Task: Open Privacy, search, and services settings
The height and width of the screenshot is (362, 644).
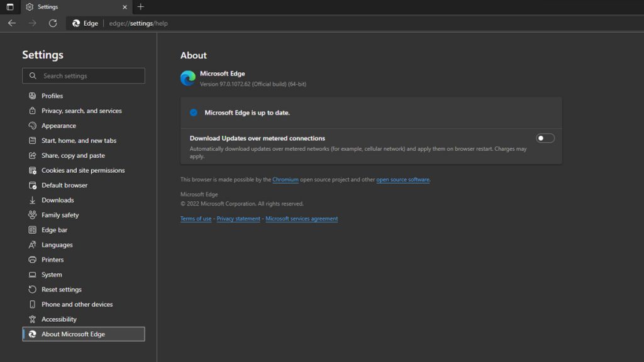Action: pos(82,111)
